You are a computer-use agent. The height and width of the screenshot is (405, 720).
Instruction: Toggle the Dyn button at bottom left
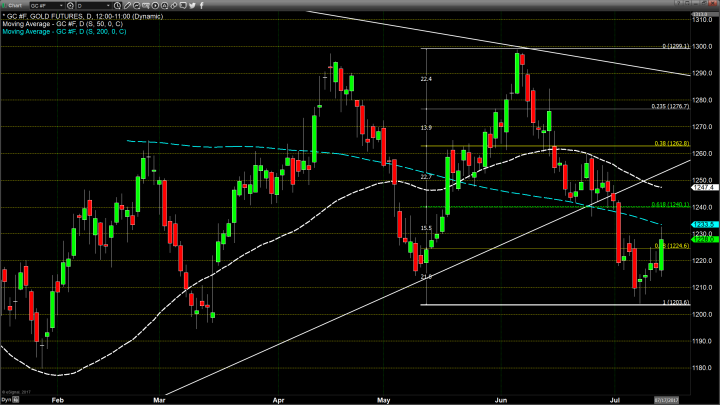coord(6,400)
